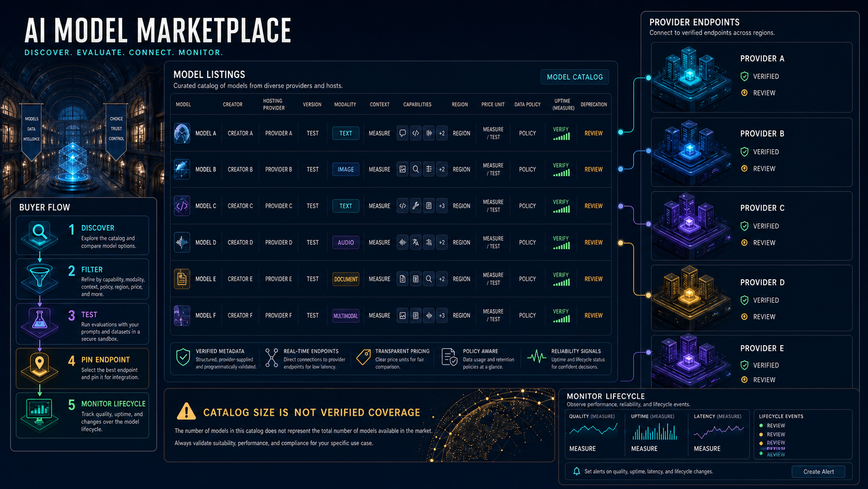Viewport: 868px width, 489px height.
Task: Click the Uptime bar chart in Monitor Lifecycle
Action: (x=655, y=431)
